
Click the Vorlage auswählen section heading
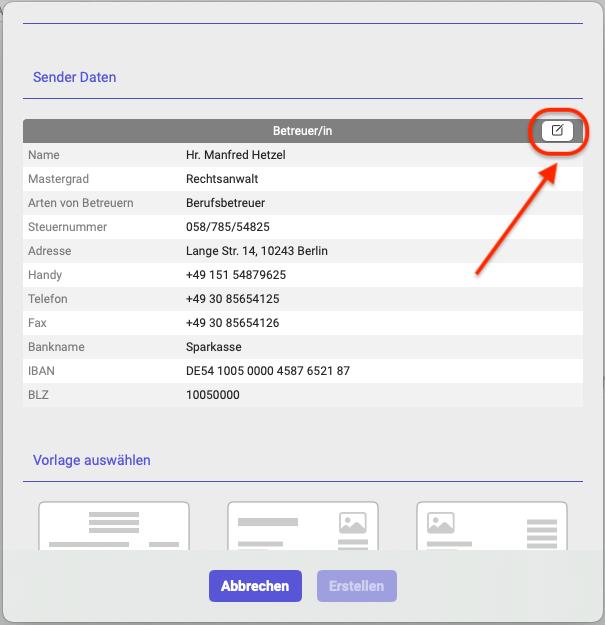(92, 460)
